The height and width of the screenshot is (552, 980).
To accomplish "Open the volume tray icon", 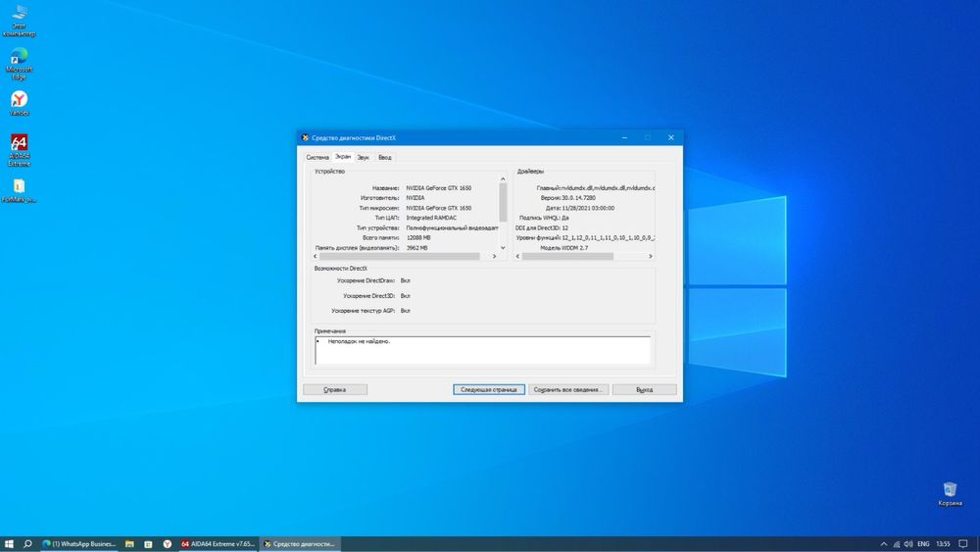I will (x=908, y=544).
